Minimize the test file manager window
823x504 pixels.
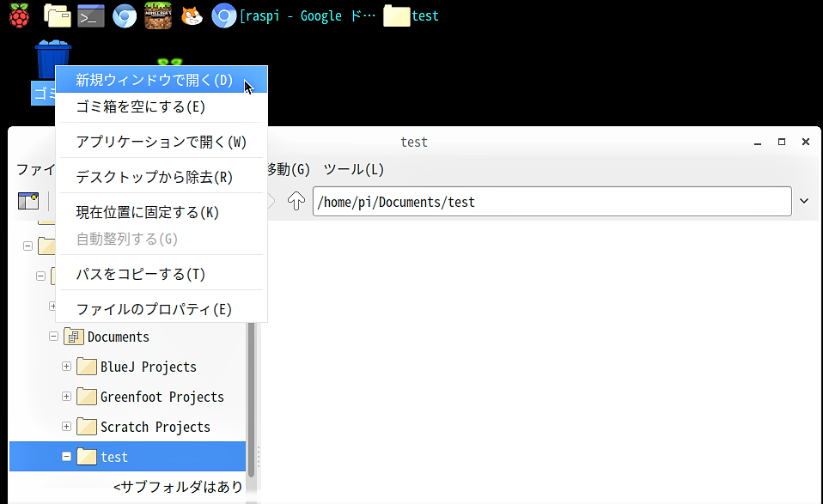point(758,143)
